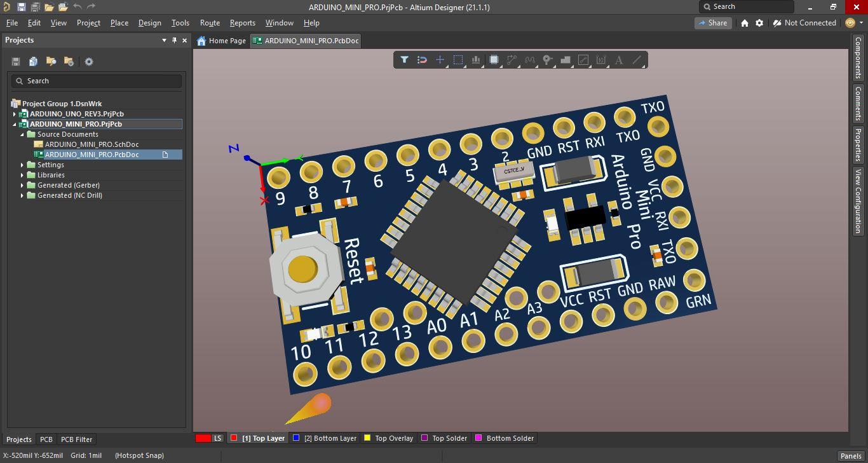Click Open Project icon in title bar

coord(64,7)
